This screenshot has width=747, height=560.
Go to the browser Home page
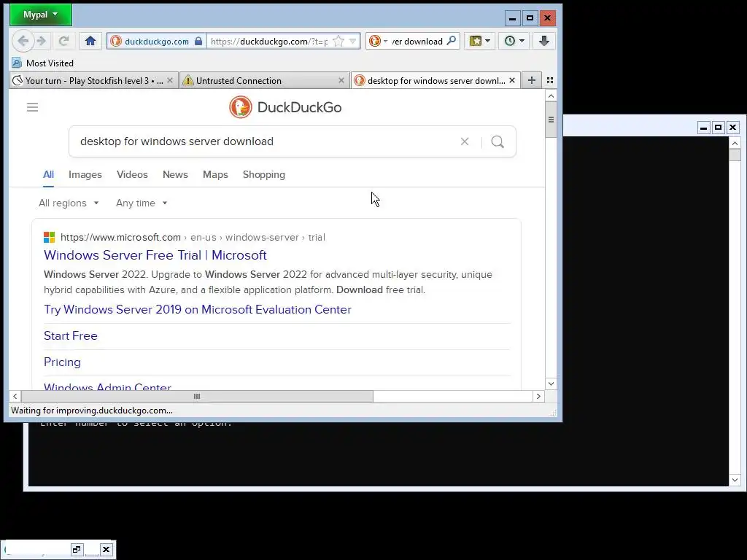[x=90, y=41]
